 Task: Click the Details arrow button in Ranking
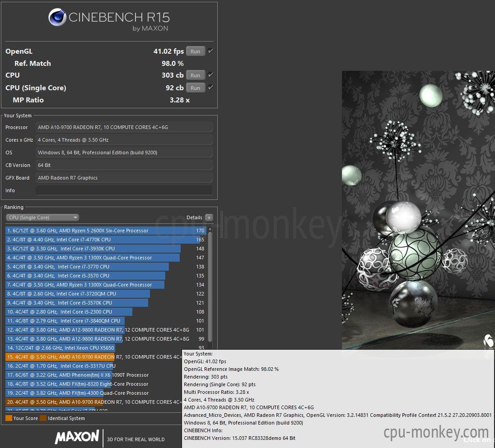coord(209,217)
